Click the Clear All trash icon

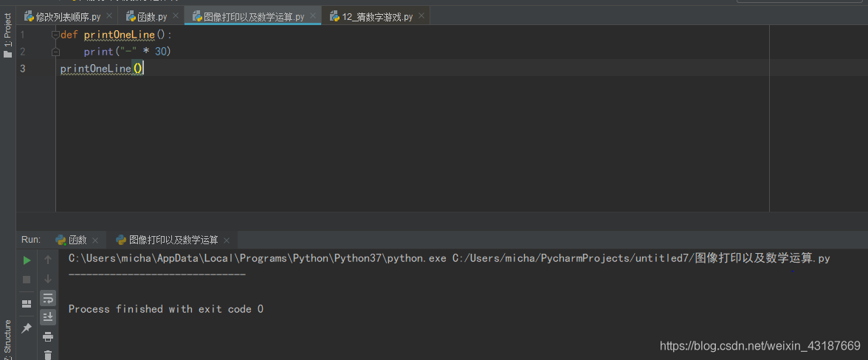pyautogui.click(x=48, y=355)
